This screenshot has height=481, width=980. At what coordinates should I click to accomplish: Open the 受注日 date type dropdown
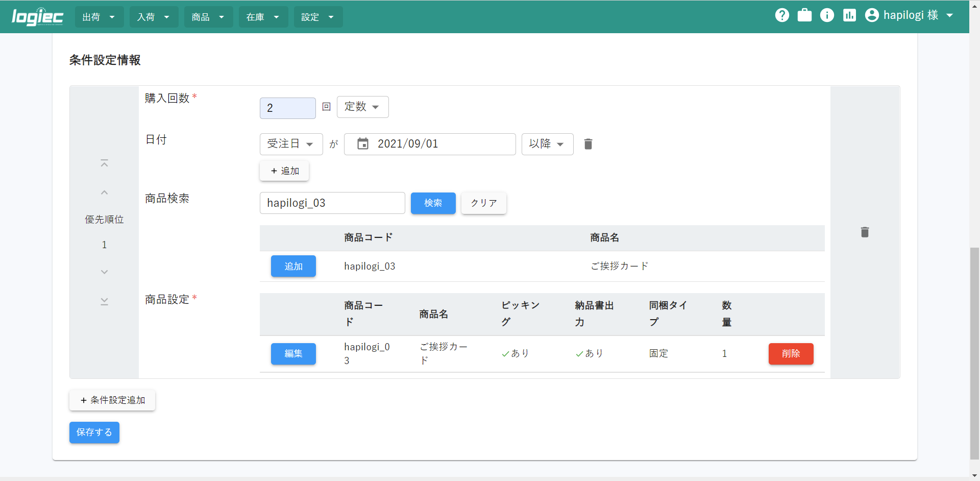(291, 144)
